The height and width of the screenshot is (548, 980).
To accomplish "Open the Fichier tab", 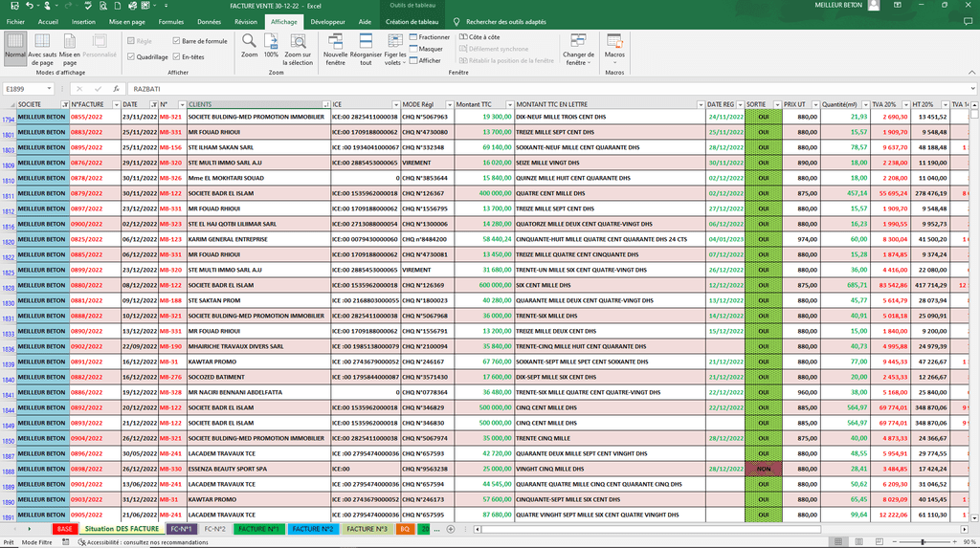I will [x=15, y=22].
